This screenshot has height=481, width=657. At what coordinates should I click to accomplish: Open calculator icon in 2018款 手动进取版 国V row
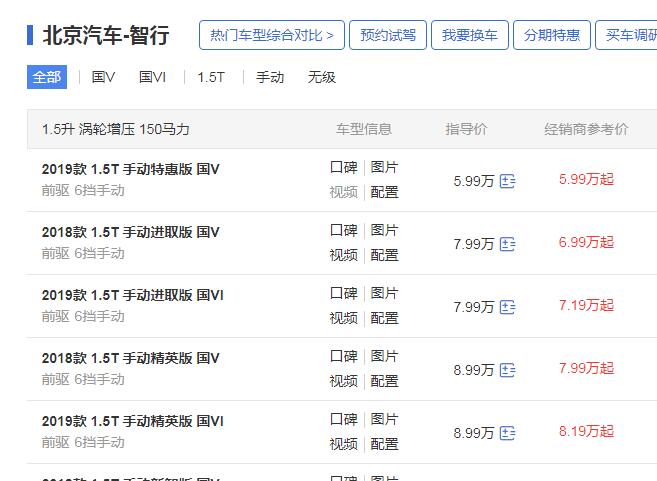click(507, 244)
